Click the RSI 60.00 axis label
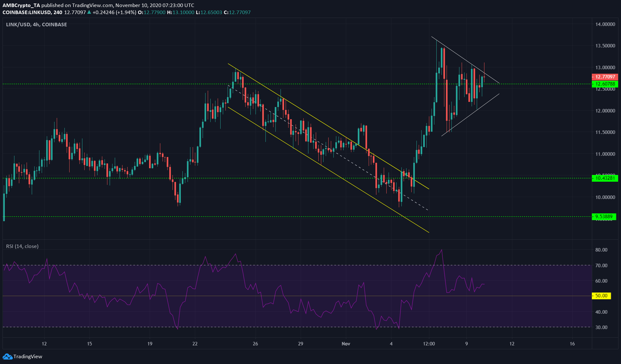The height and width of the screenshot is (364, 621). [601, 281]
